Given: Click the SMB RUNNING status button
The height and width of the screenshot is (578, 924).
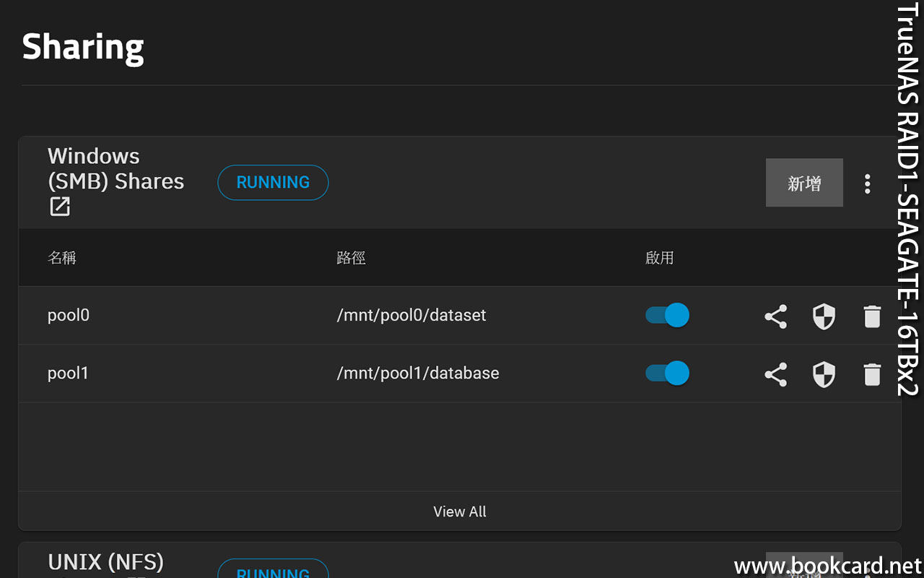Looking at the screenshot, I should (273, 183).
